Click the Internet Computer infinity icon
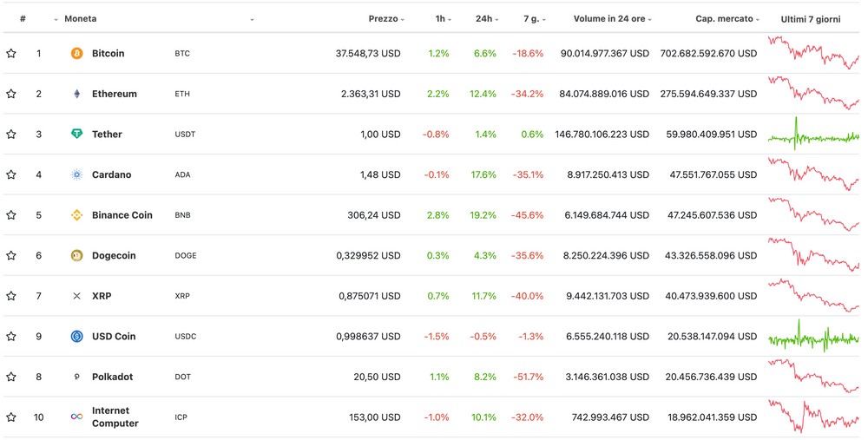Screen dimensions: 868x440 76,417
